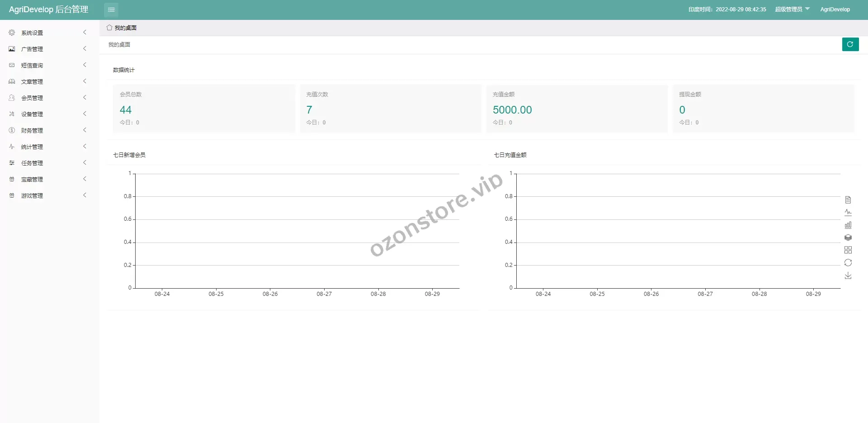Select 统计管理 menu item
This screenshot has width=868, height=423.
(x=32, y=147)
